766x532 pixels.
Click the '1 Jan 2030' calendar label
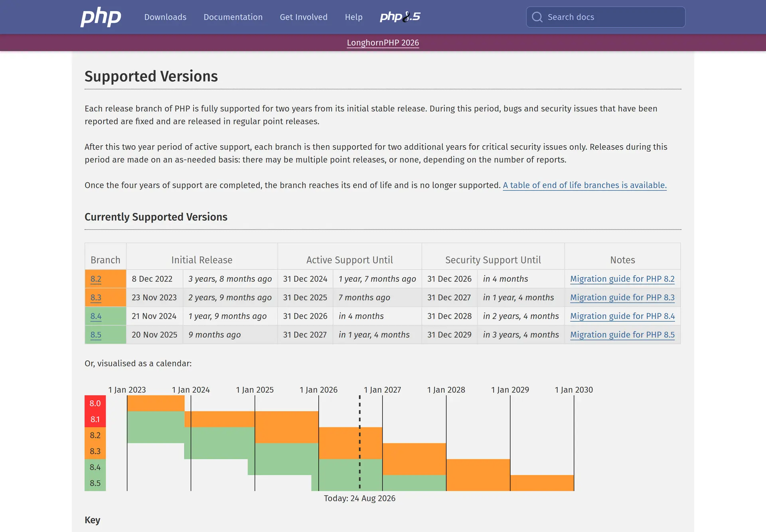(574, 390)
